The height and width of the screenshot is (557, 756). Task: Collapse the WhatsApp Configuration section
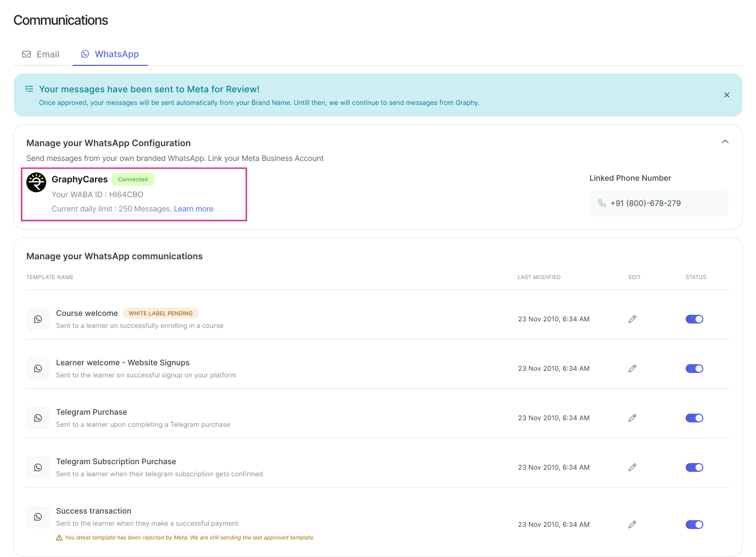(725, 142)
